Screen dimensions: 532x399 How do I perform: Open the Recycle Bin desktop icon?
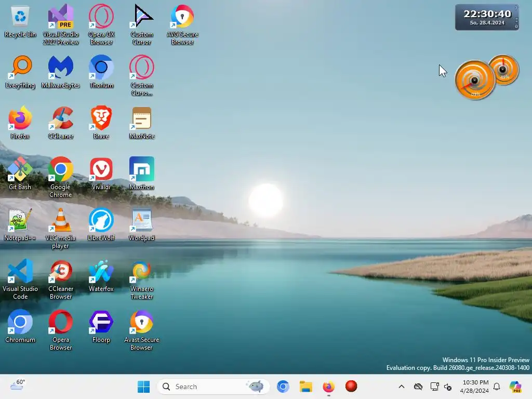coord(20,22)
